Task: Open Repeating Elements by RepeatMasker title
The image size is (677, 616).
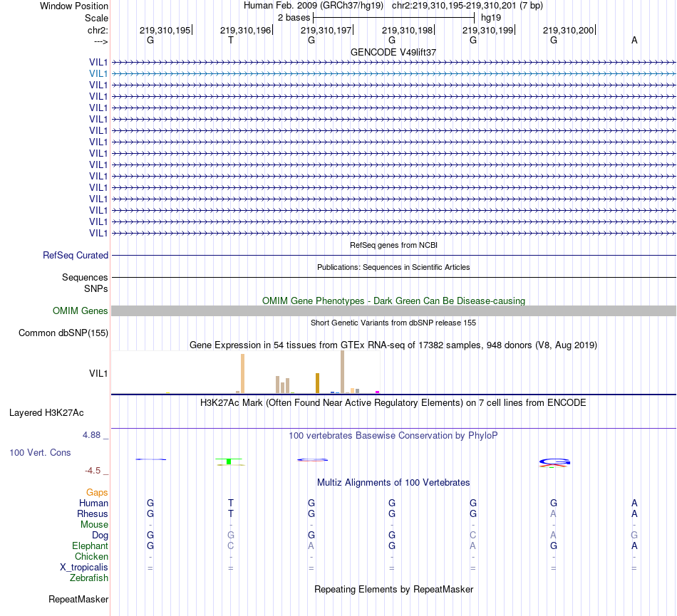Action: (393, 590)
